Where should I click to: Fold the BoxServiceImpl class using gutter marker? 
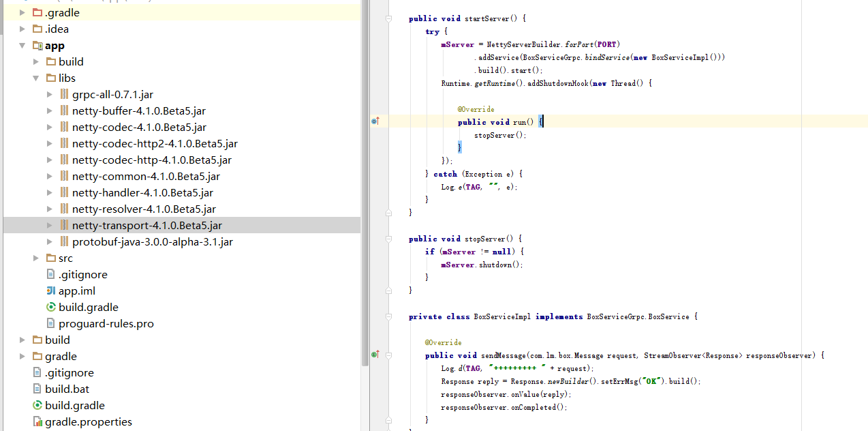click(388, 316)
